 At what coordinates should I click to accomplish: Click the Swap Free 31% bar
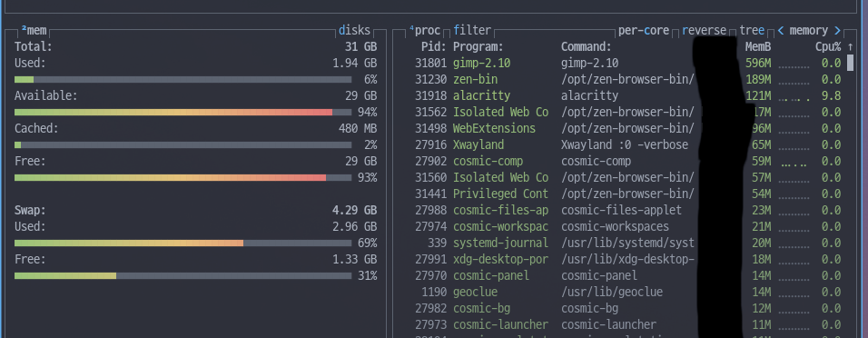182,275
